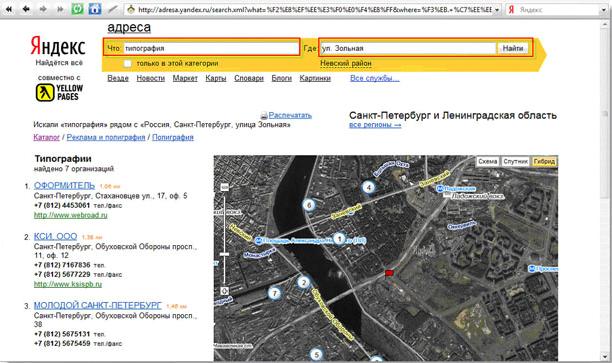Go back with the browser back arrow

26,9
